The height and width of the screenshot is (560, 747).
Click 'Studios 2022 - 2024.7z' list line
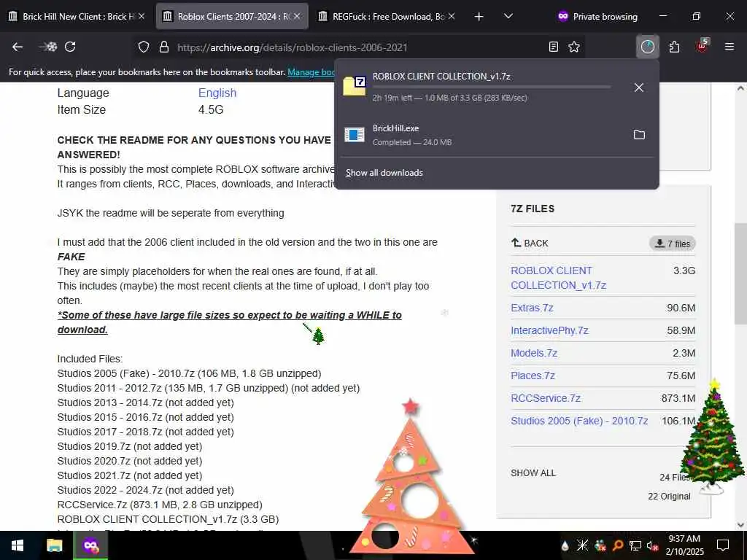(x=145, y=490)
